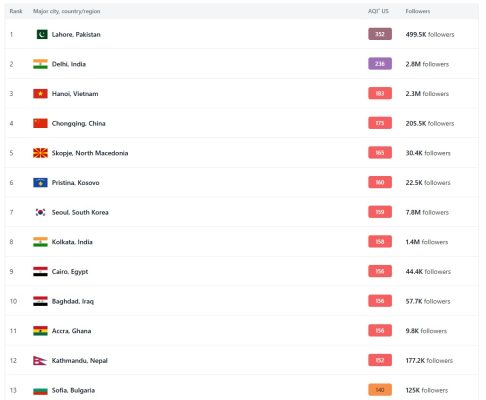The height and width of the screenshot is (400, 486).
Task: Click Hanoi's red AQI badge
Action: point(380,93)
